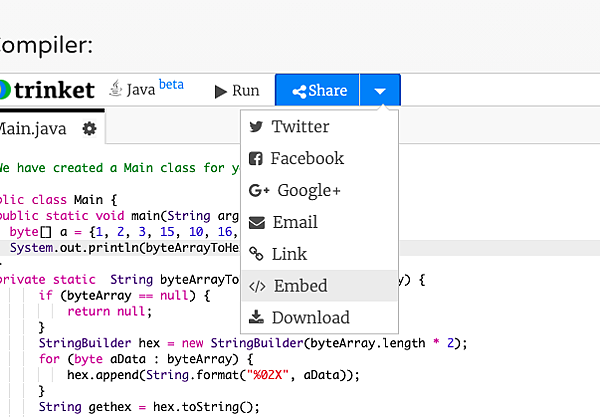This screenshot has height=417, width=600.
Task: Choose Link in the share menu
Action: tap(320, 254)
